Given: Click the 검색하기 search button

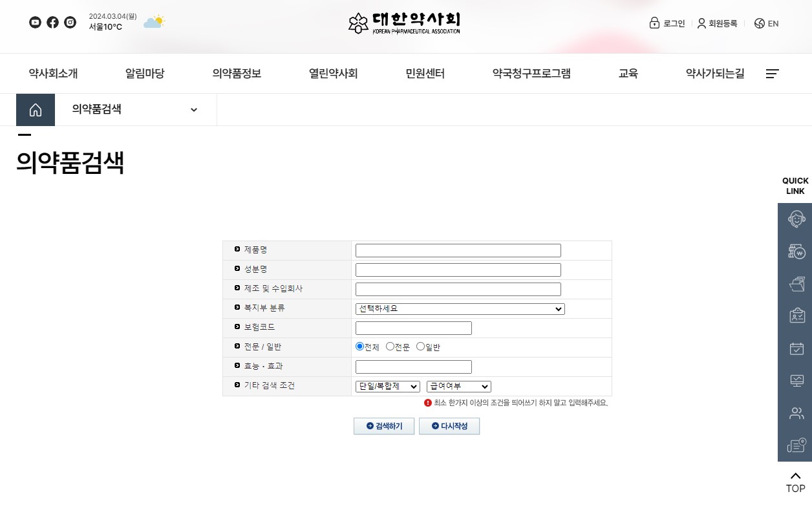Looking at the screenshot, I should (383, 426).
